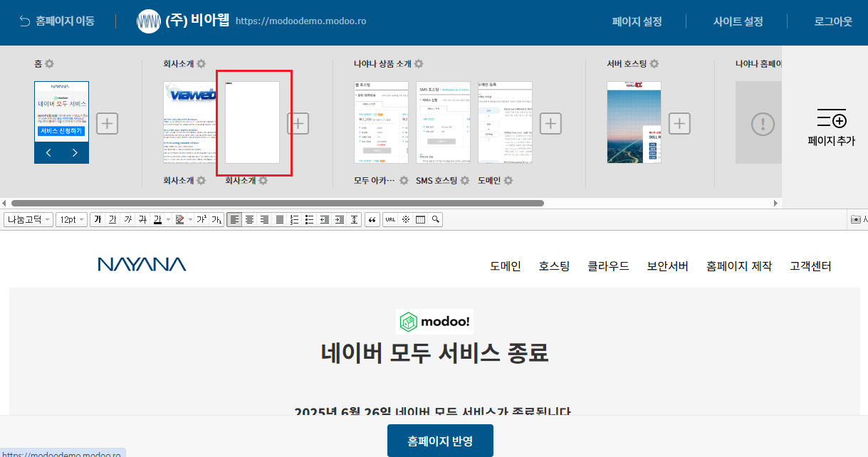
Task: Insert a blockquote
Action: point(372,219)
